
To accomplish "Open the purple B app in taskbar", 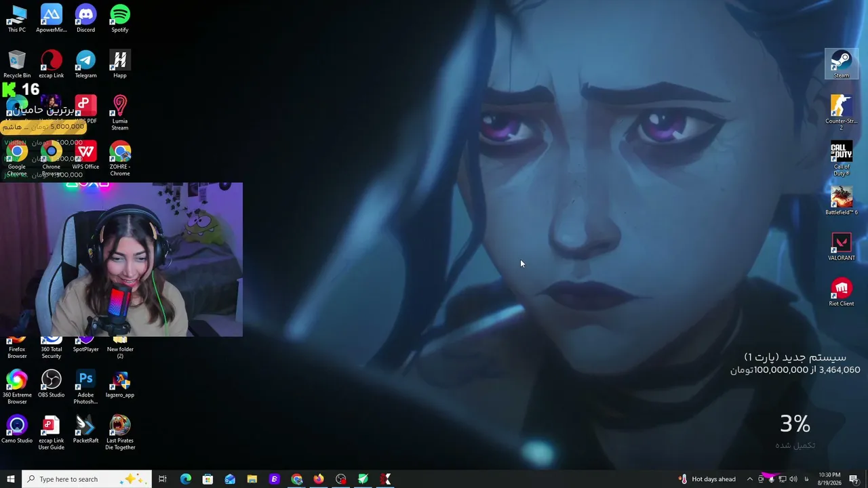I will click(x=274, y=479).
